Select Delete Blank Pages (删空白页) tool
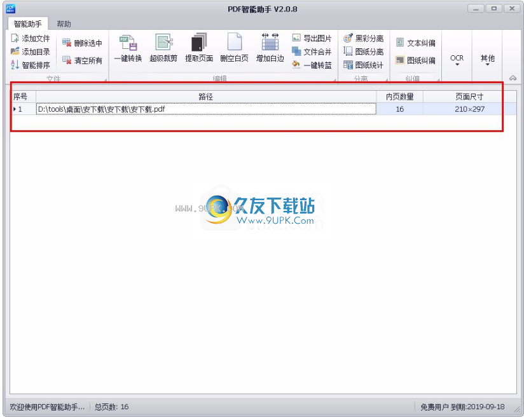 pos(234,48)
